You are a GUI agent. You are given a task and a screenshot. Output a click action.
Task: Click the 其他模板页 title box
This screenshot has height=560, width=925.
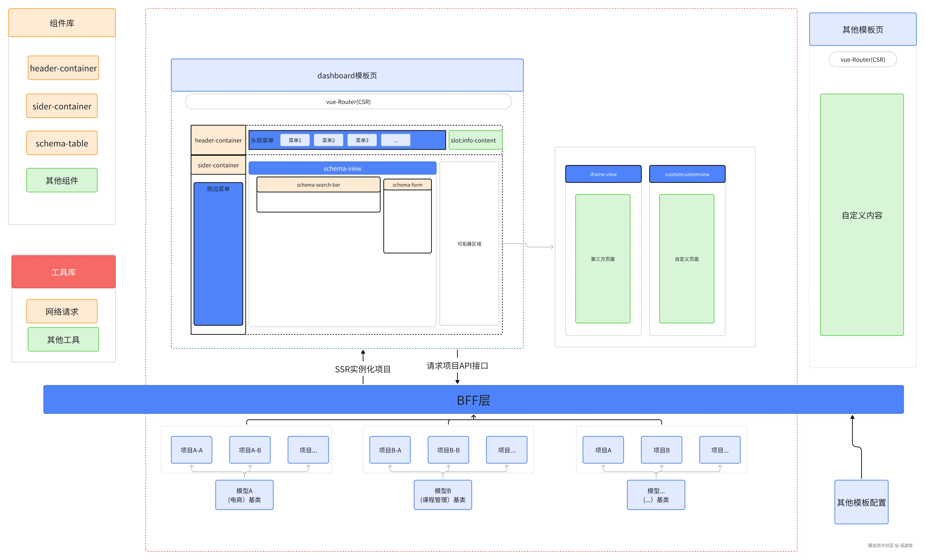click(863, 29)
